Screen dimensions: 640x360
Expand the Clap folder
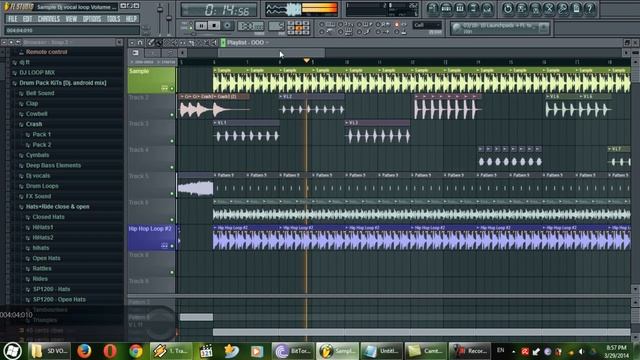[32, 103]
